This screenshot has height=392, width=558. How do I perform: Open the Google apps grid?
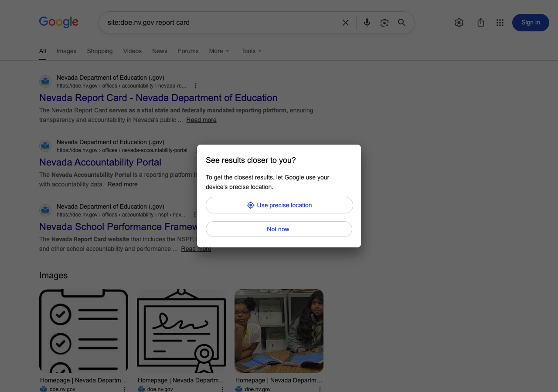click(500, 23)
